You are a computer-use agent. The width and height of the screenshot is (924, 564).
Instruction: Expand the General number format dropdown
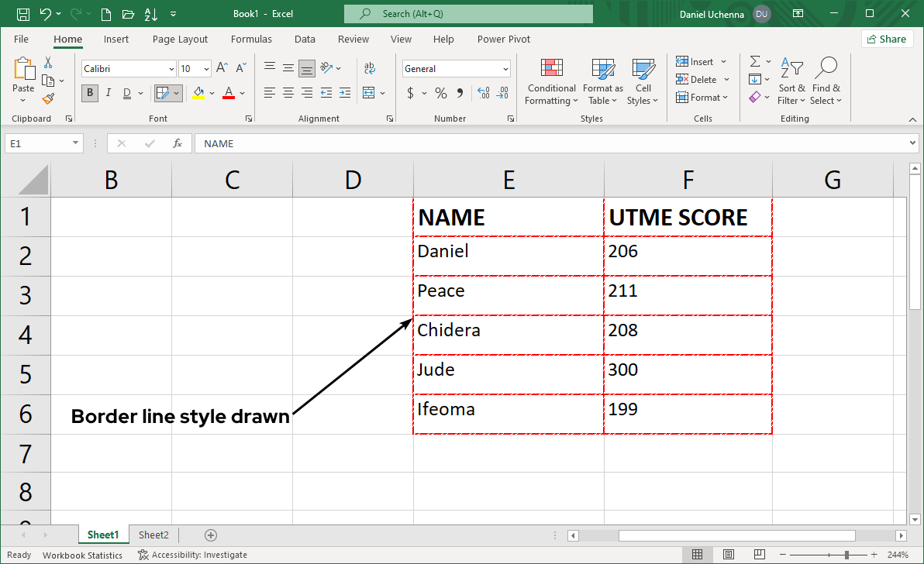(505, 69)
